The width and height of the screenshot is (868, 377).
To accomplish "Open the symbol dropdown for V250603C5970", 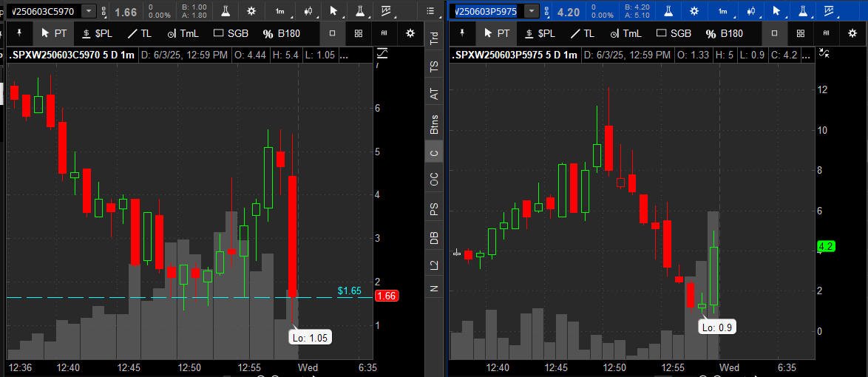I will (x=89, y=10).
